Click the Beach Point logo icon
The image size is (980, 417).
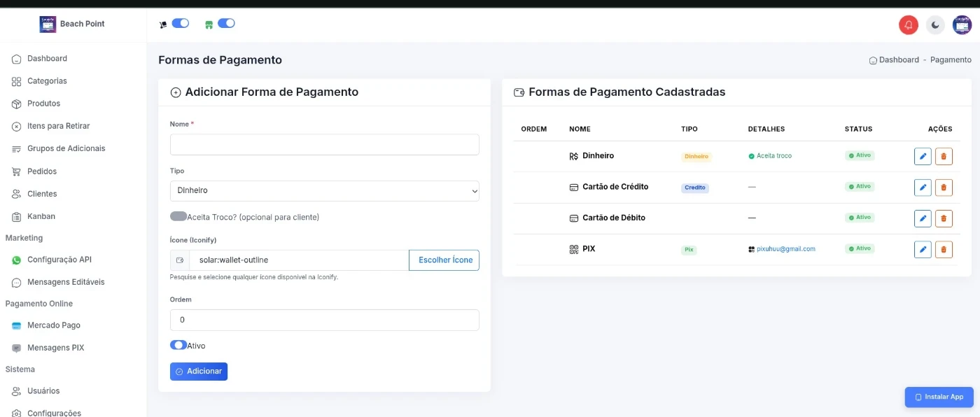(48, 24)
